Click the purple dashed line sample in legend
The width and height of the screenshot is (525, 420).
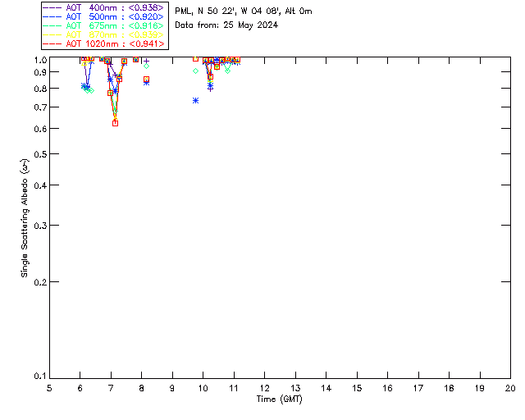coord(52,7)
